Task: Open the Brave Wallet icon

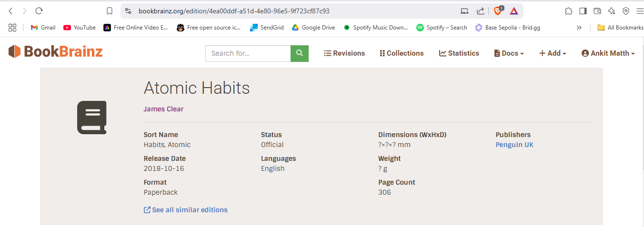Action: click(x=597, y=11)
